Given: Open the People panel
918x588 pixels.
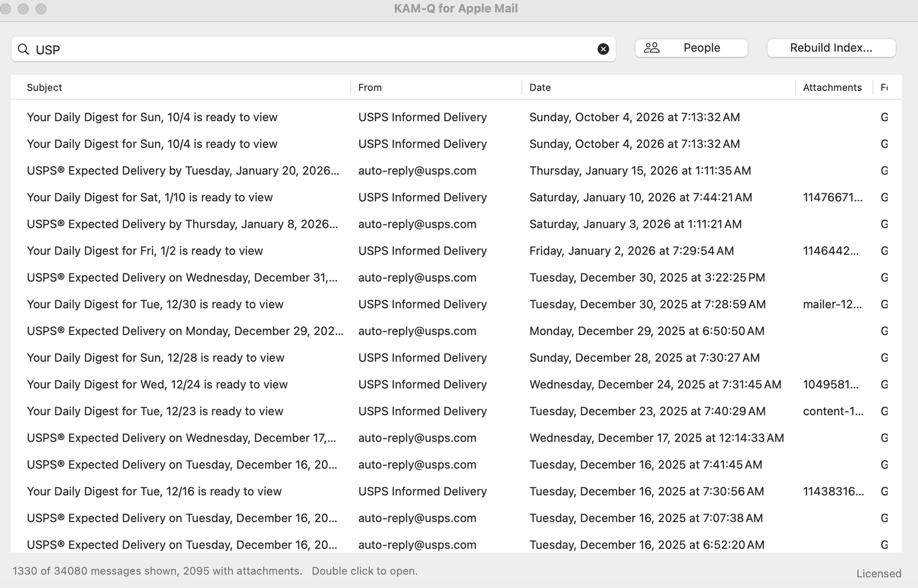Looking at the screenshot, I should (x=691, y=48).
